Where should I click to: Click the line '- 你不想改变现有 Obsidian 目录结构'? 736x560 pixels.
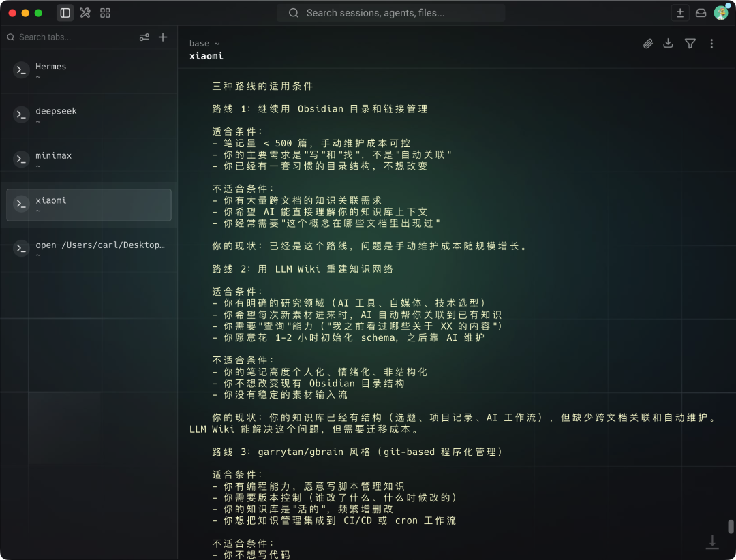(x=308, y=384)
